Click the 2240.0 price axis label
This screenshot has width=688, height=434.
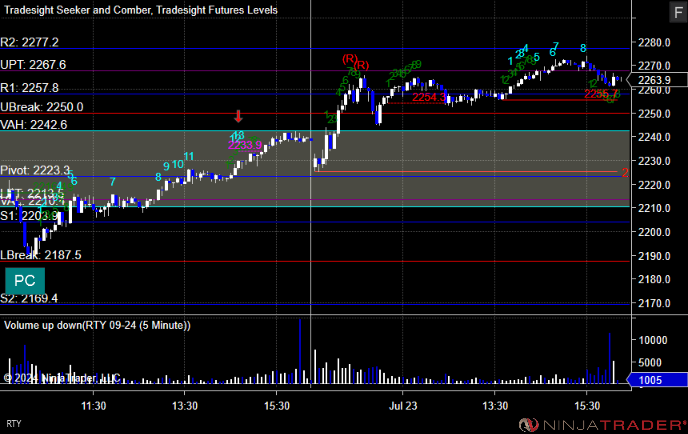tap(654, 137)
